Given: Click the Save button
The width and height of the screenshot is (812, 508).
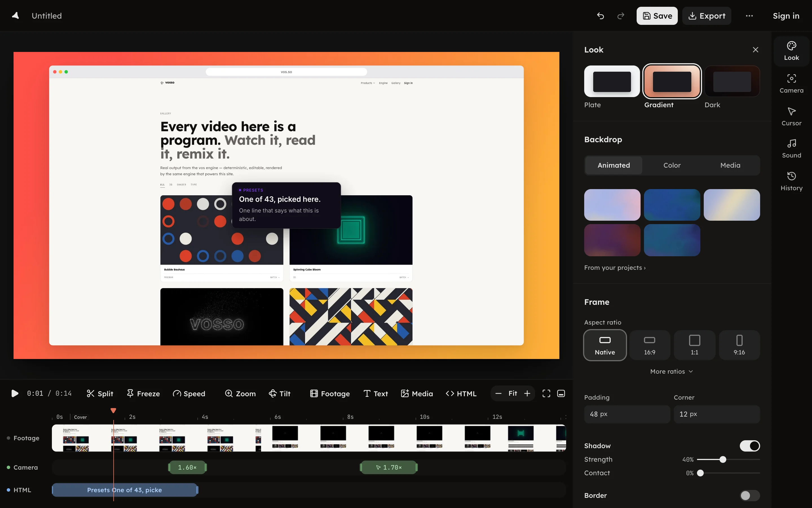Looking at the screenshot, I should 657,16.
